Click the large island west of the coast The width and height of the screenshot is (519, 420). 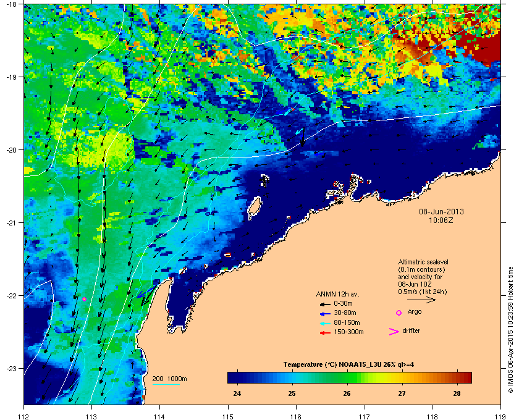[x=255, y=208]
